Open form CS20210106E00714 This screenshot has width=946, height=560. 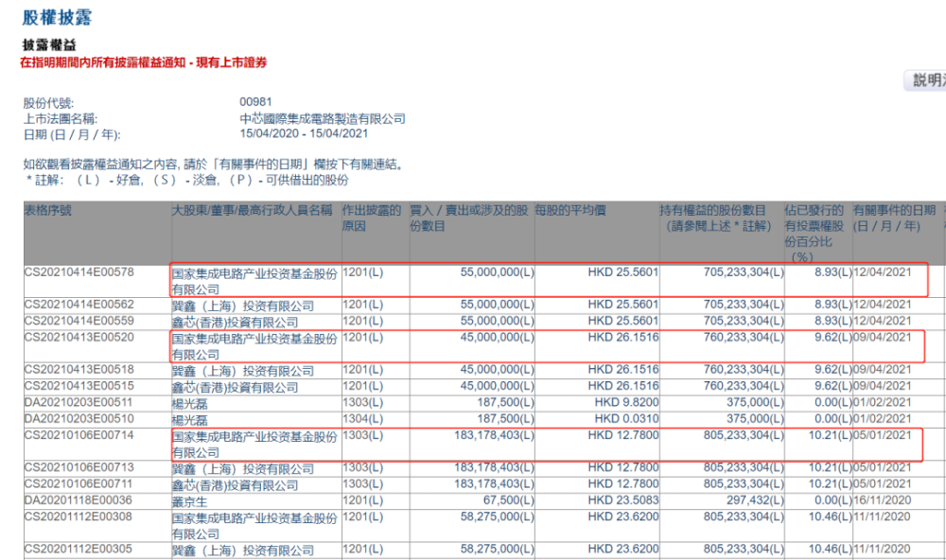click(79, 434)
